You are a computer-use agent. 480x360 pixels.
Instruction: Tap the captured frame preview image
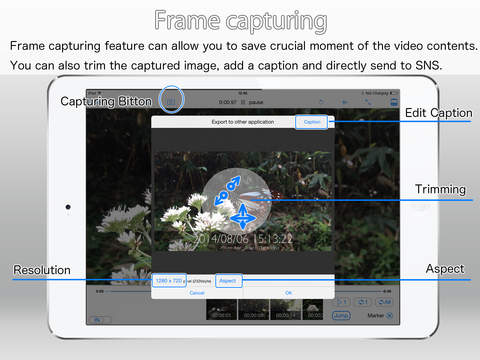coord(243,202)
